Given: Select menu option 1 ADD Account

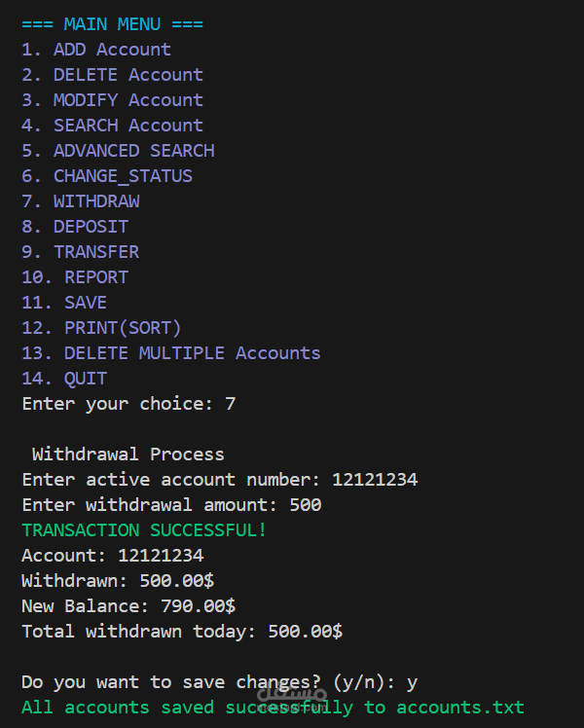Looking at the screenshot, I should pos(96,50).
